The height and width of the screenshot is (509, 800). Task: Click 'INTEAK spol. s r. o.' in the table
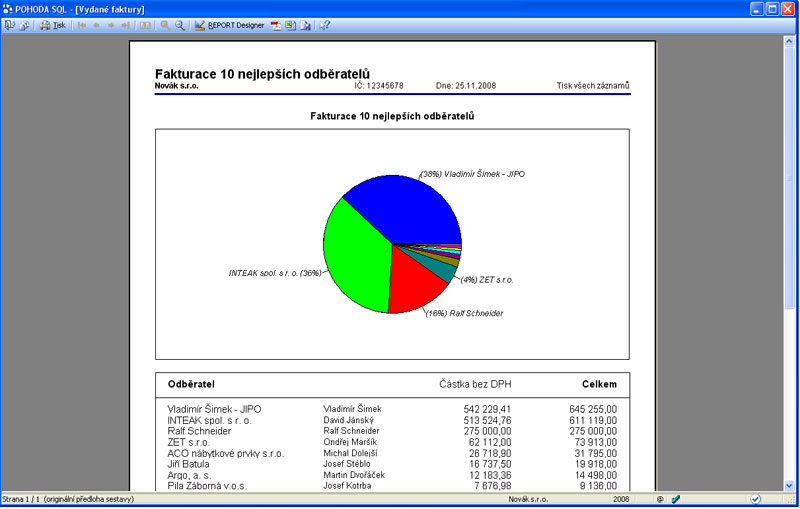coord(209,420)
